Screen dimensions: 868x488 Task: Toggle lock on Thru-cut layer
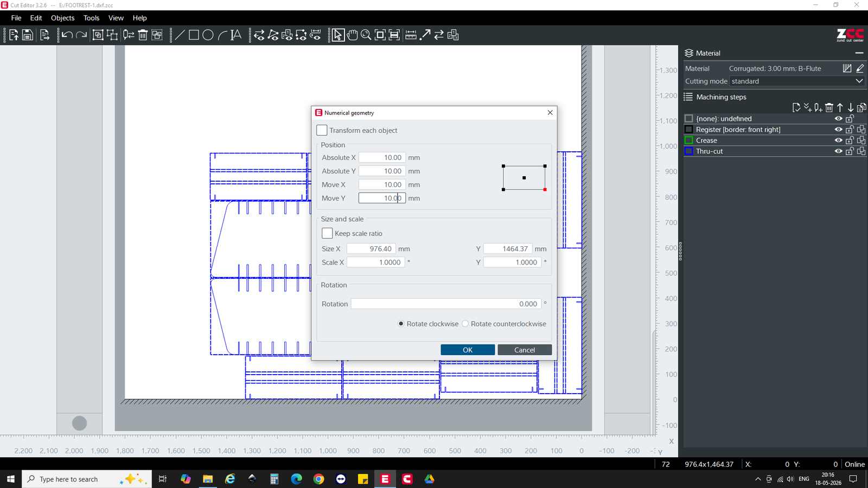click(x=850, y=151)
